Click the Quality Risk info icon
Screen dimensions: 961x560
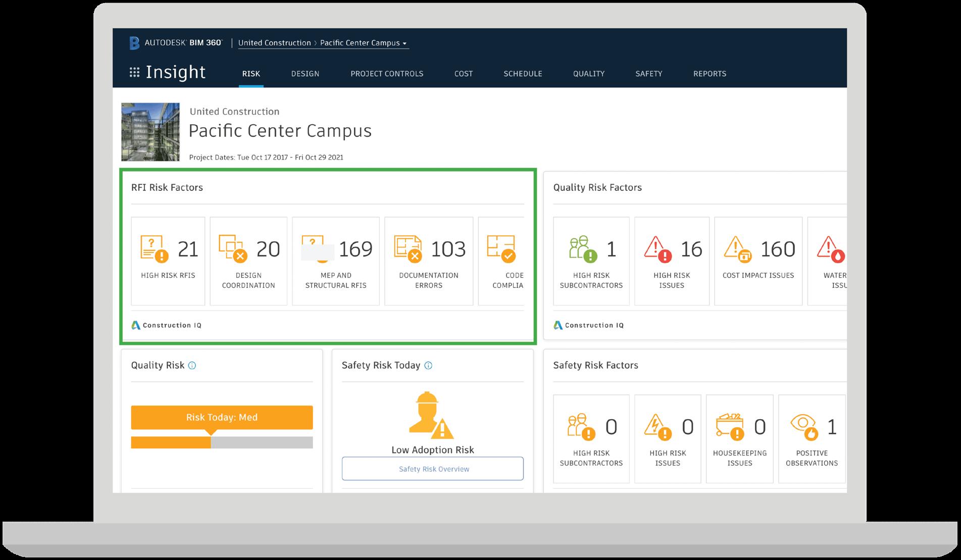(x=192, y=366)
